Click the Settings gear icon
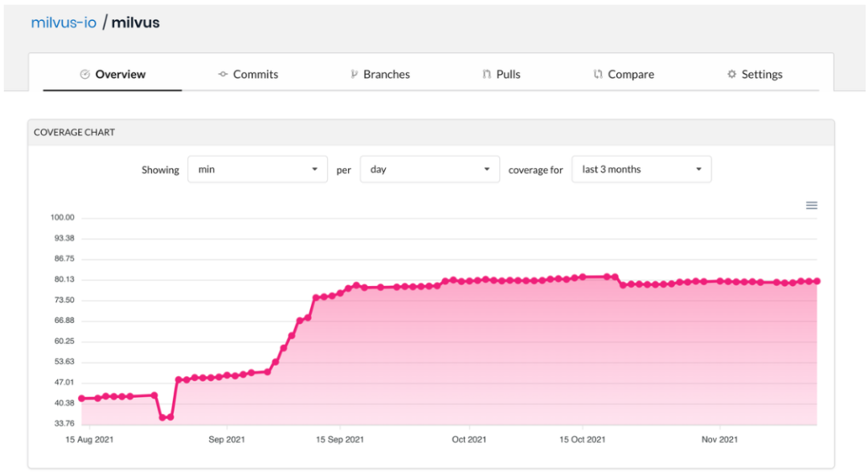868x475 pixels. (x=731, y=75)
